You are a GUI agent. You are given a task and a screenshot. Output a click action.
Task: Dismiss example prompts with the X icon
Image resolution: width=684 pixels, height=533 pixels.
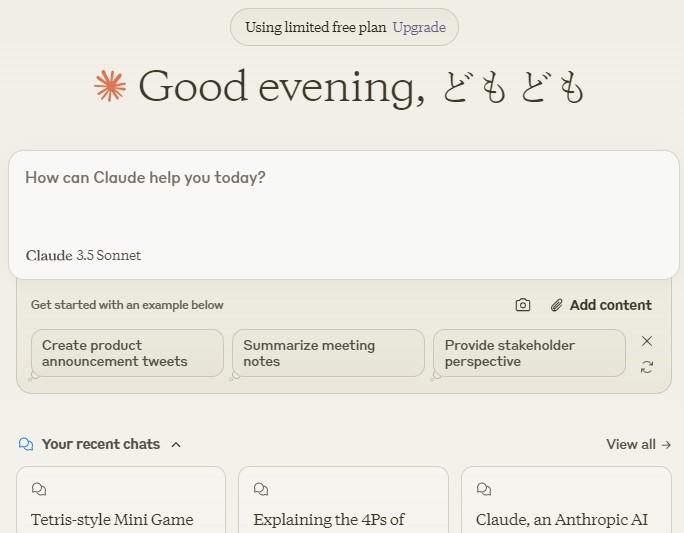point(647,341)
